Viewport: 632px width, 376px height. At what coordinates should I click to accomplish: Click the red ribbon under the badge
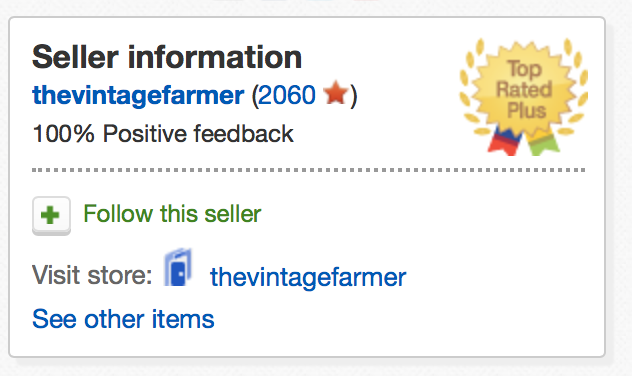pos(504,141)
